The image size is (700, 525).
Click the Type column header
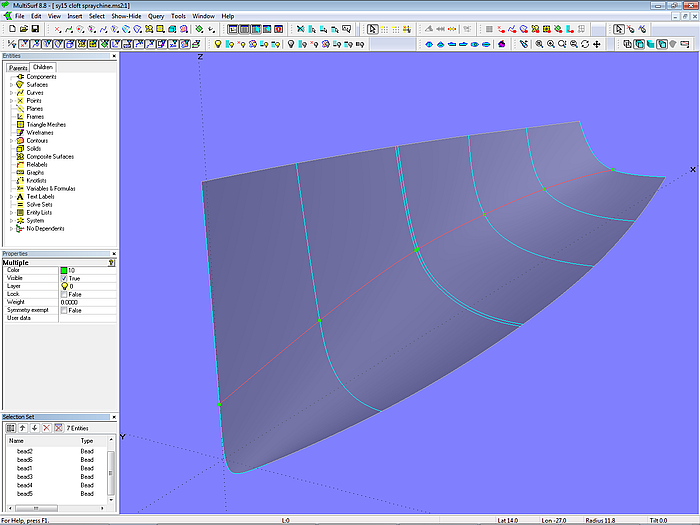click(88, 440)
